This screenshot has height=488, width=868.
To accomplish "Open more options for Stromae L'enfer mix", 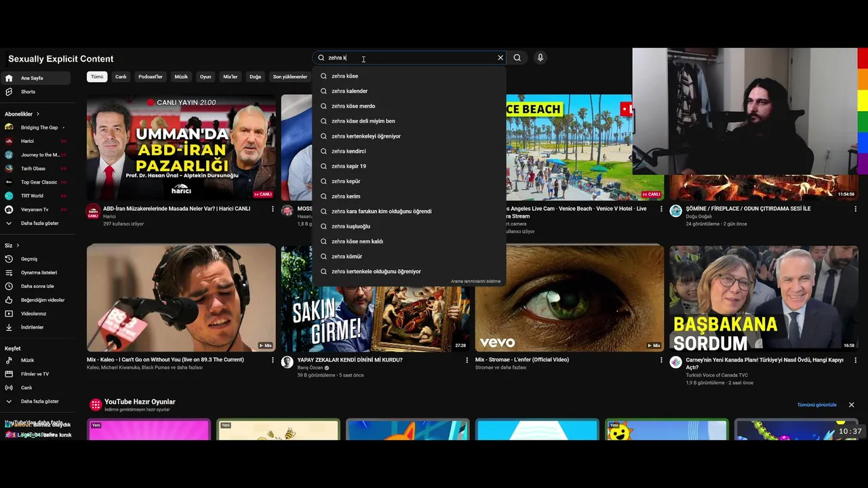I will pos(661,361).
